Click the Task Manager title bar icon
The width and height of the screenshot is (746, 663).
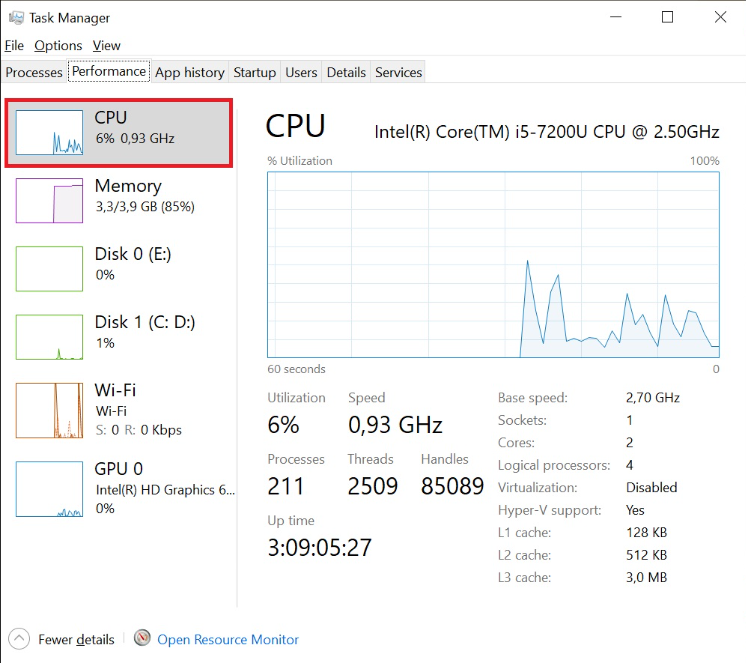(x=14, y=18)
